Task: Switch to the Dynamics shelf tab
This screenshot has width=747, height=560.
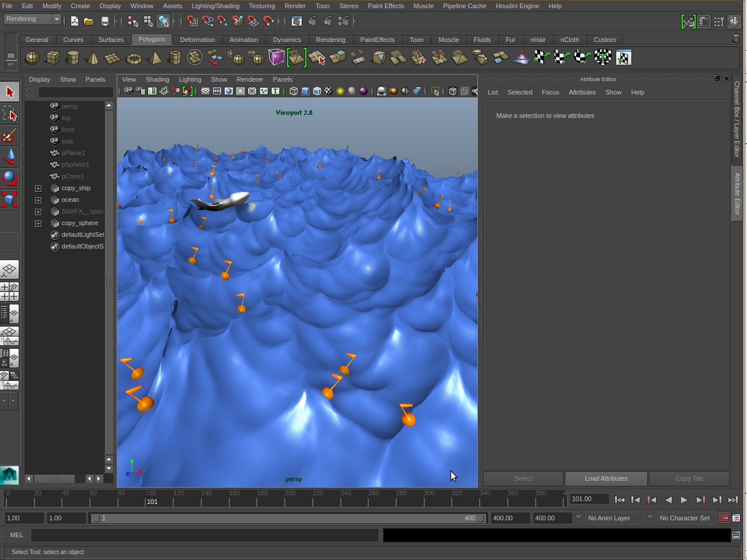Action: click(287, 40)
